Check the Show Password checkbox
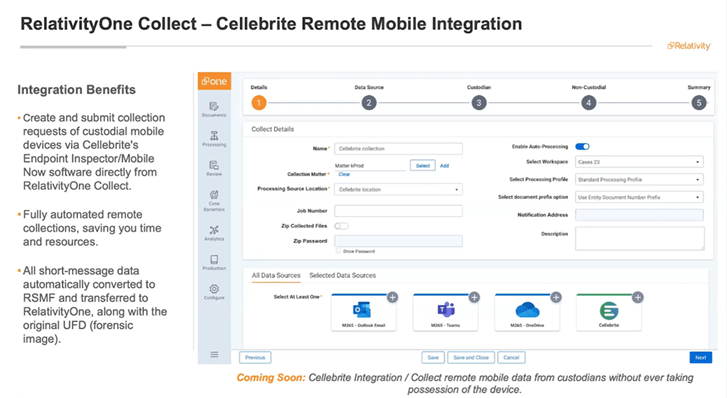This screenshot has height=398, width=727. [338, 250]
